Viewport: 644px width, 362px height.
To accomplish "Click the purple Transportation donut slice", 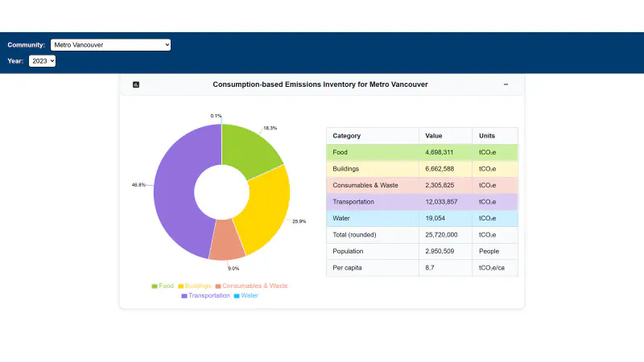I will coord(176,193).
